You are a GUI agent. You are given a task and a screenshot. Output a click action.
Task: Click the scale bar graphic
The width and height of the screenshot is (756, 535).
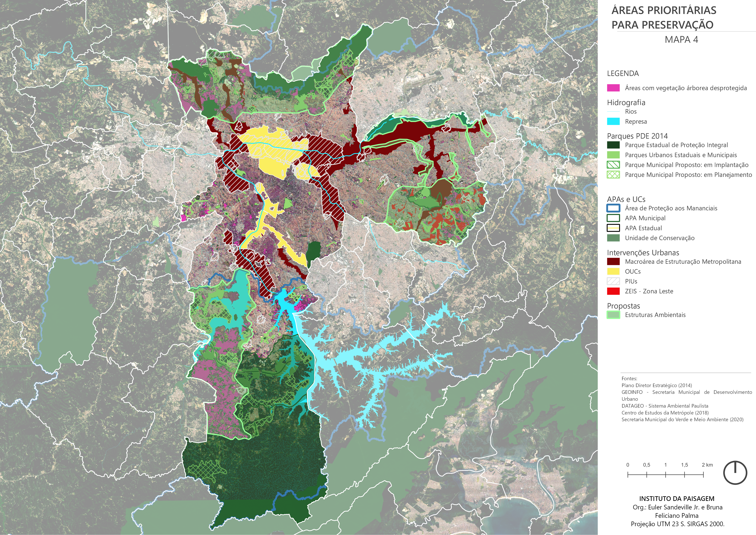(x=665, y=475)
